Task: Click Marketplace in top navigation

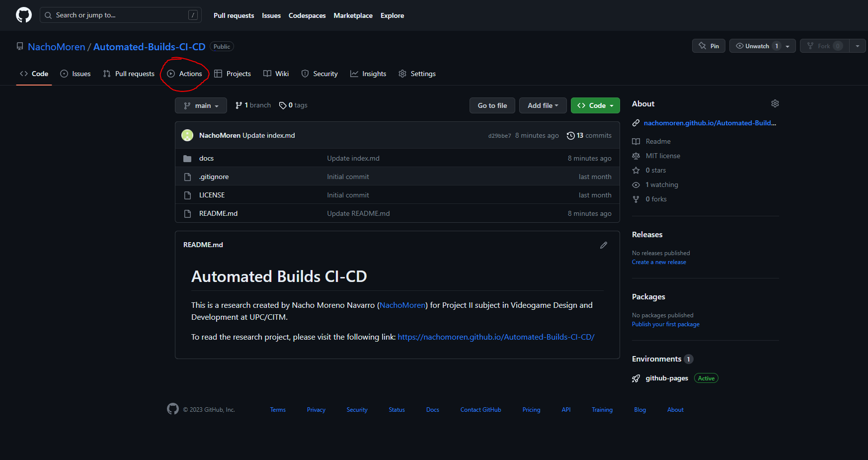Action: (x=353, y=15)
